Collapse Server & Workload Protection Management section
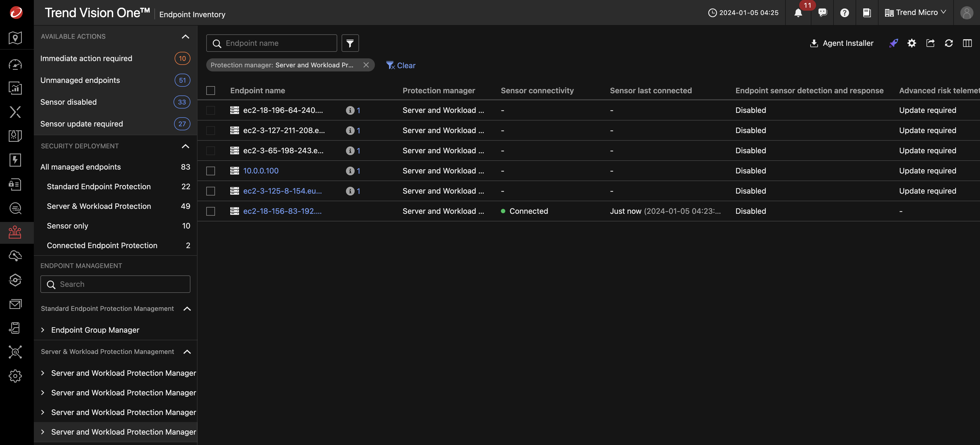 click(x=187, y=352)
